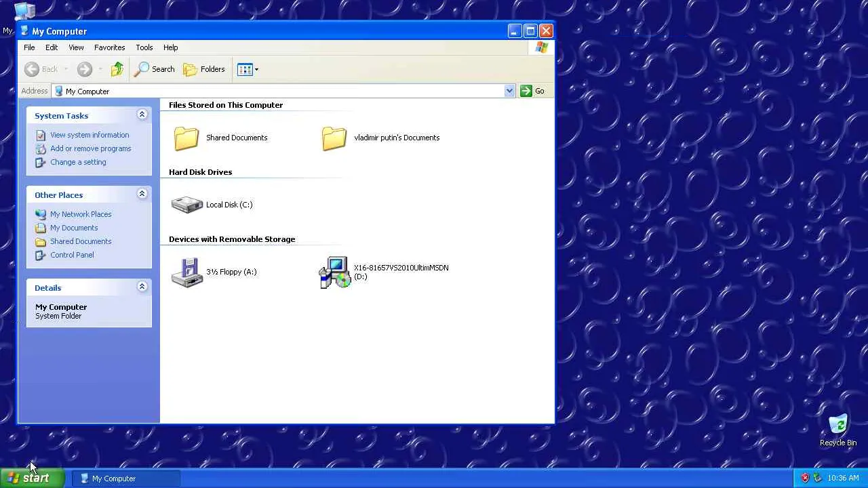Open the Views button in toolbar
The width and height of the screenshot is (868, 488).
pos(245,69)
